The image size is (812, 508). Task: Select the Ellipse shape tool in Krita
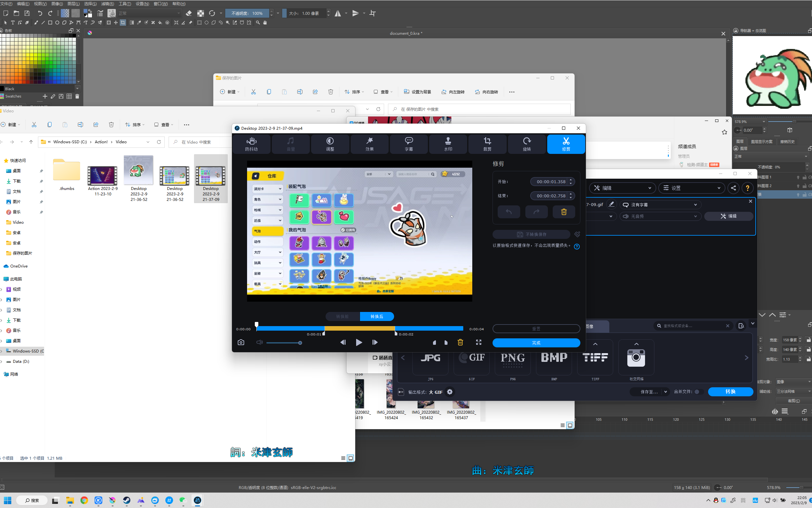57,23
